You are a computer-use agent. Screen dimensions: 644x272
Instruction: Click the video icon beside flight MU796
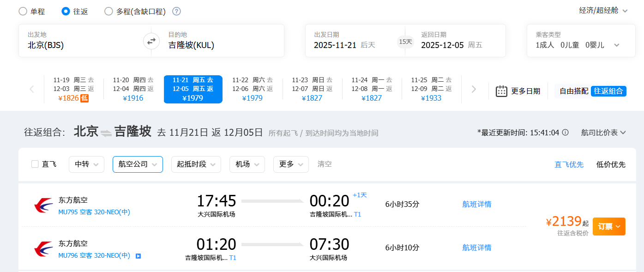(x=138, y=256)
